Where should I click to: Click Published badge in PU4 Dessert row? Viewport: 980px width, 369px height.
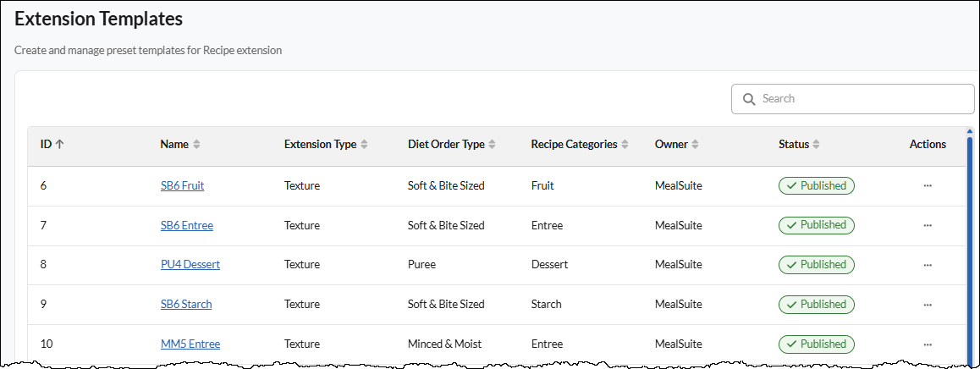tap(817, 265)
